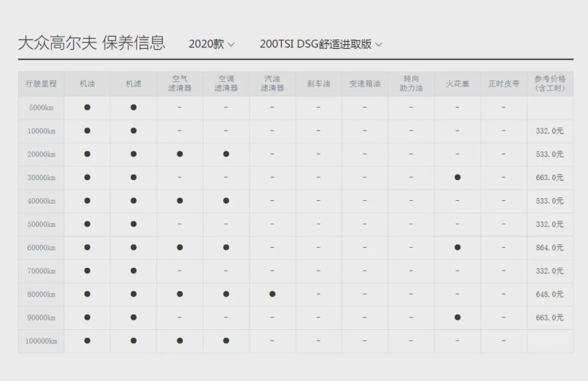Click the 空气滤清器 dot in the 80000km row

[x=179, y=294]
